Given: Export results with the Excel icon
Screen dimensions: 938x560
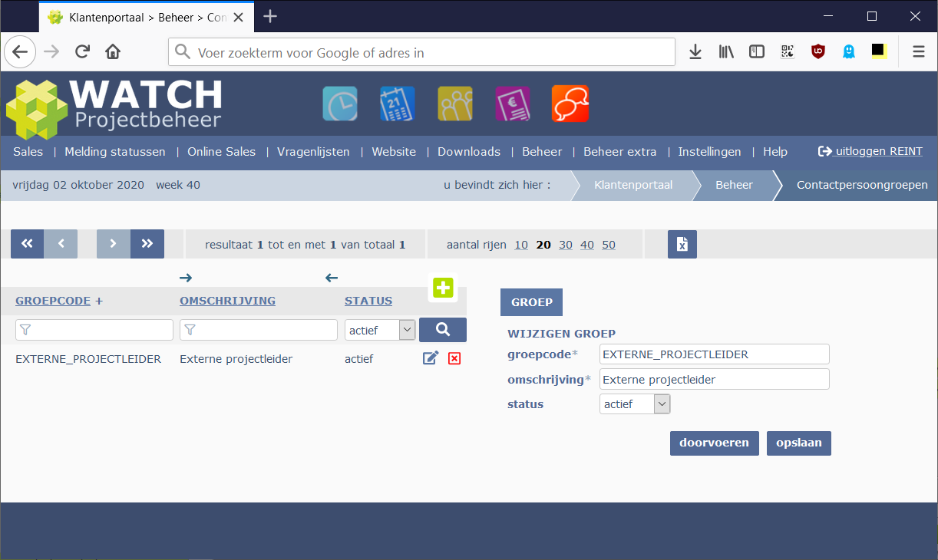Looking at the screenshot, I should [682, 245].
